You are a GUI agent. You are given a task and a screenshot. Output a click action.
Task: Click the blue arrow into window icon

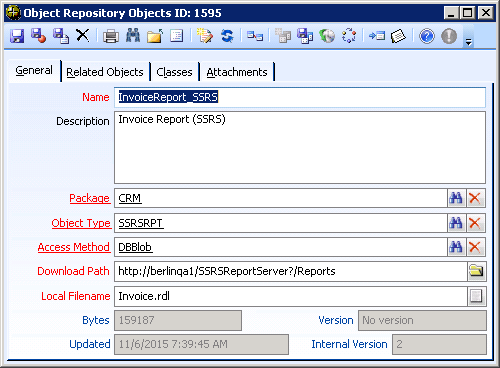coord(377,36)
